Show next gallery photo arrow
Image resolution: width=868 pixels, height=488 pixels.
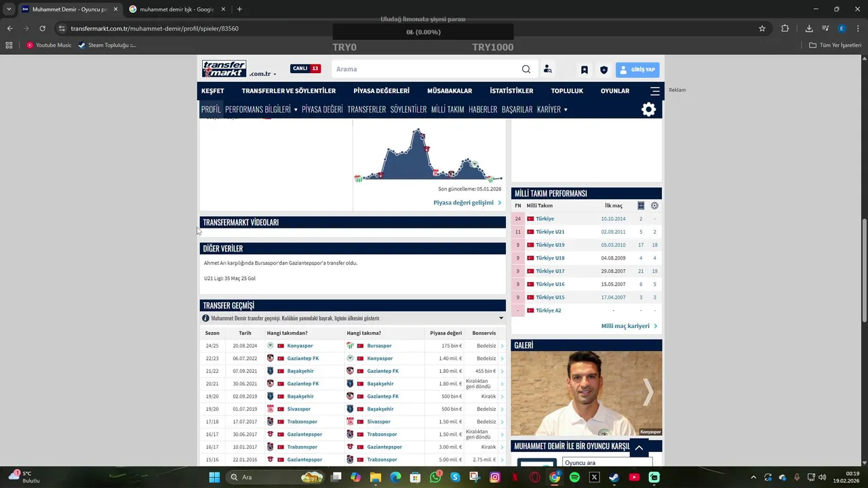click(648, 392)
